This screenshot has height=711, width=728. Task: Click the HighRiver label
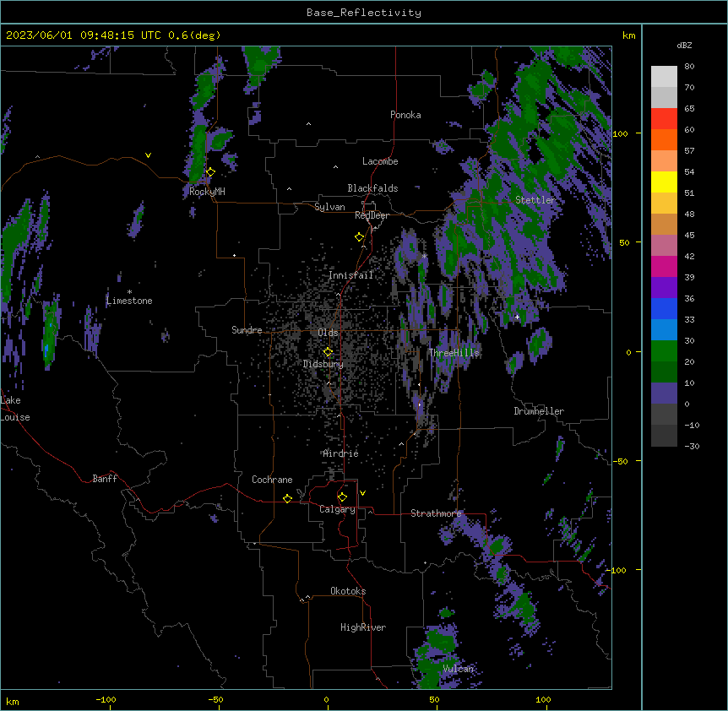pyautogui.click(x=363, y=627)
